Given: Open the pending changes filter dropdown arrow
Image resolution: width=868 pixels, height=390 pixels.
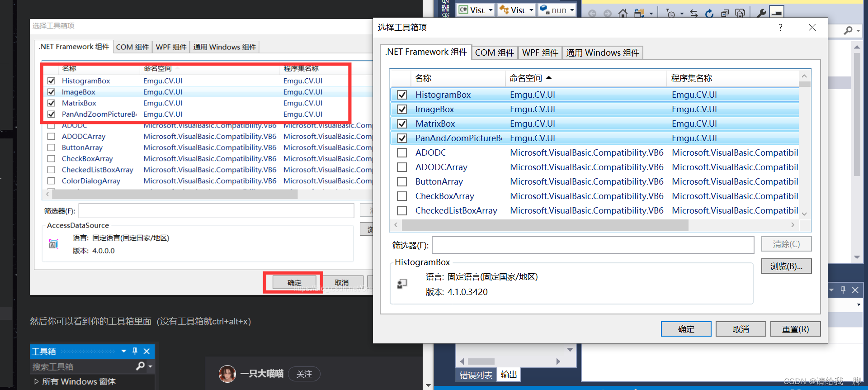Looking at the screenshot, I should [682, 14].
